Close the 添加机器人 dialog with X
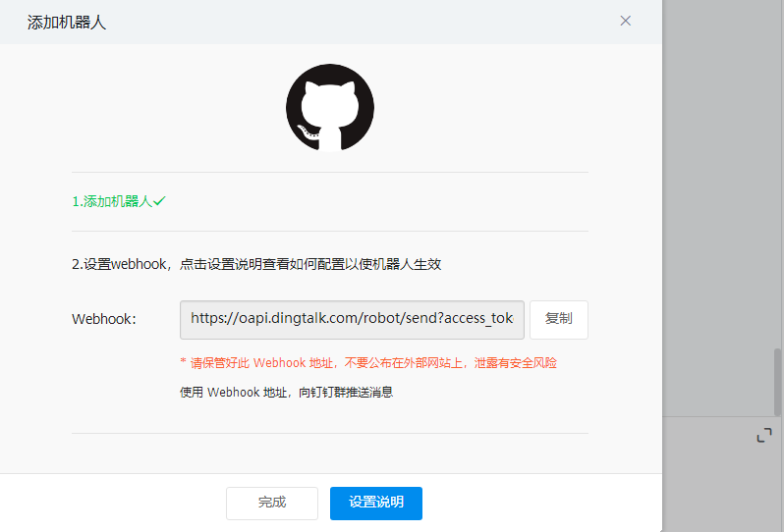Image resolution: width=784 pixels, height=532 pixels. click(625, 21)
